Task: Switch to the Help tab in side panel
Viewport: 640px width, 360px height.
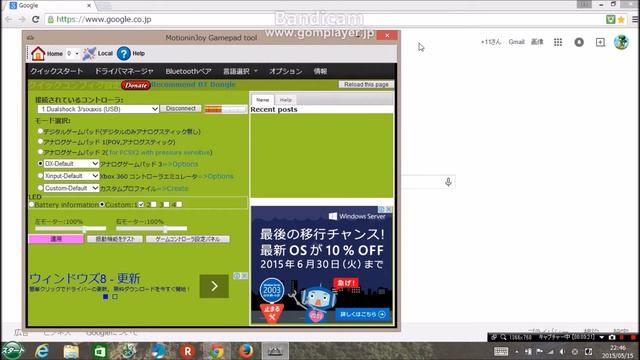Action: point(286,100)
